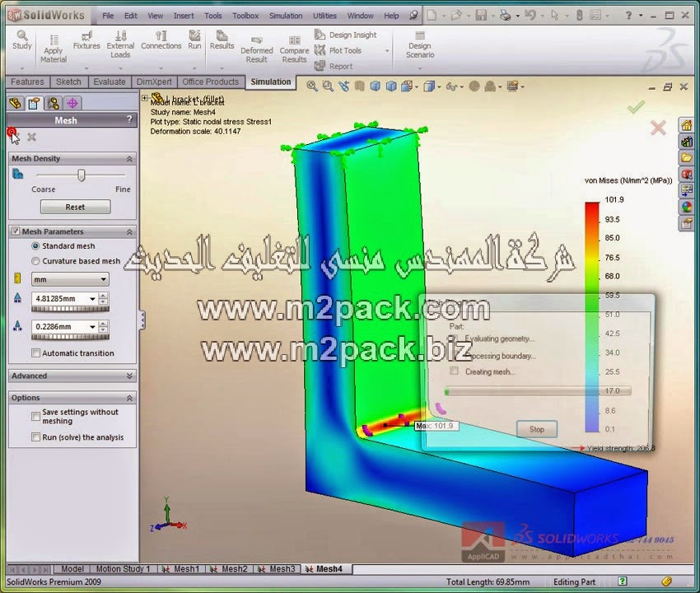
Task: Open the File Explorer folder icon in task pane
Action: (x=687, y=157)
